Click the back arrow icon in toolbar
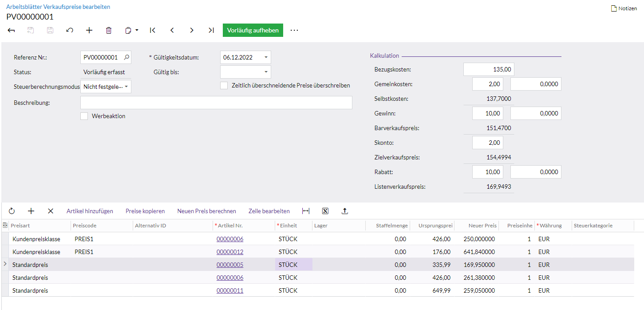The image size is (644, 310). (12, 30)
